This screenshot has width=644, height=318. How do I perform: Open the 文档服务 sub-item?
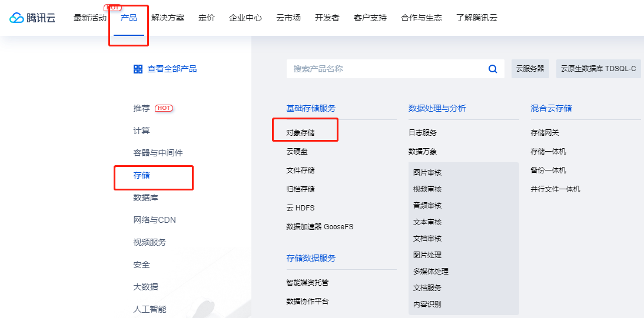tap(427, 287)
